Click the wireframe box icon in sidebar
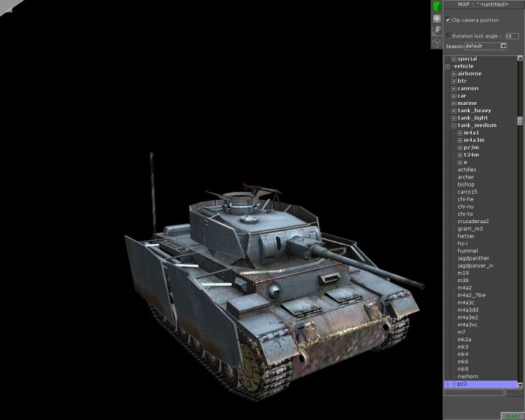This screenshot has width=525, height=420. point(437,42)
